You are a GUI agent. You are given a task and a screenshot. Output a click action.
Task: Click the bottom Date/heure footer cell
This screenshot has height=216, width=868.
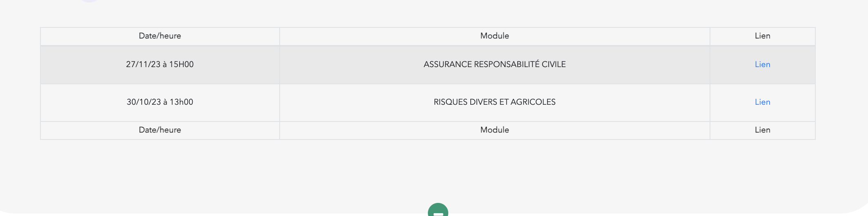(x=160, y=130)
